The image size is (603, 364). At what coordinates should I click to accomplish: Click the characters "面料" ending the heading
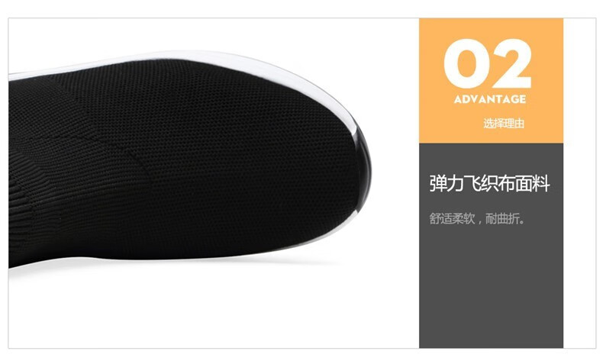(533, 183)
